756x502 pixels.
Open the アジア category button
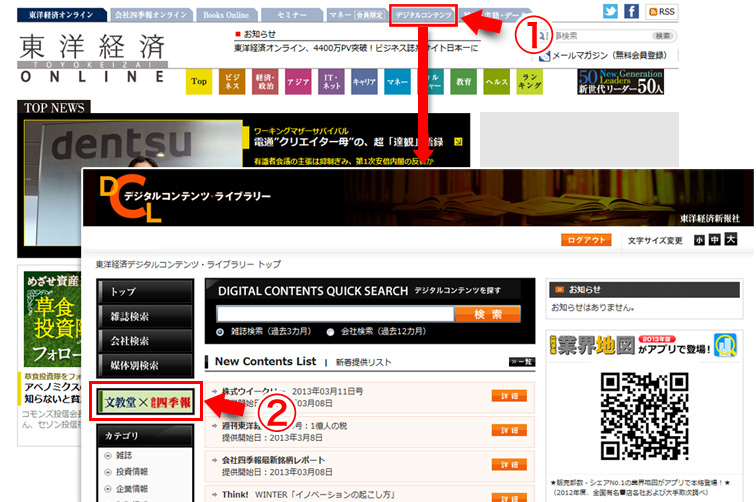pos(298,81)
